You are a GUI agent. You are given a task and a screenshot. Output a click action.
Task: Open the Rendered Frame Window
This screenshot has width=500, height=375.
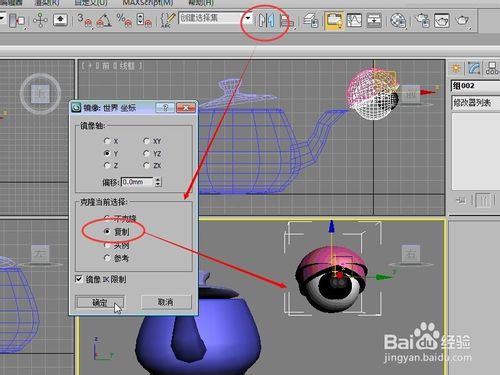click(x=442, y=21)
